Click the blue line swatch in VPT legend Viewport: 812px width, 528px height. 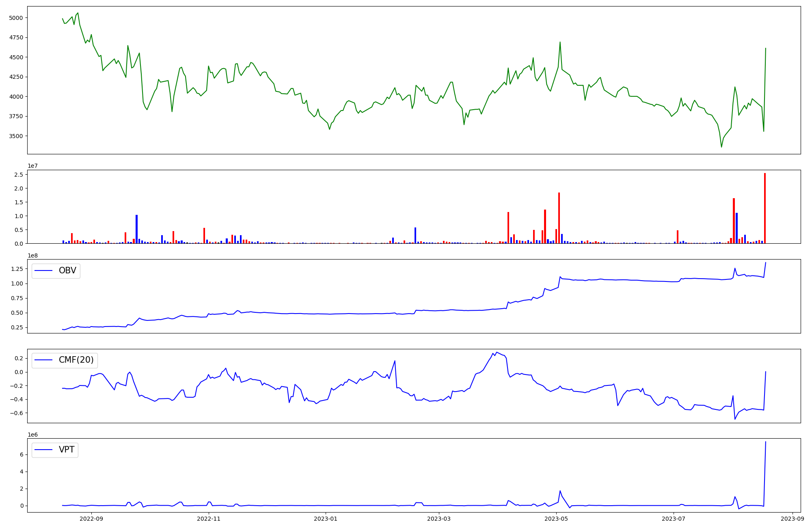click(44, 450)
